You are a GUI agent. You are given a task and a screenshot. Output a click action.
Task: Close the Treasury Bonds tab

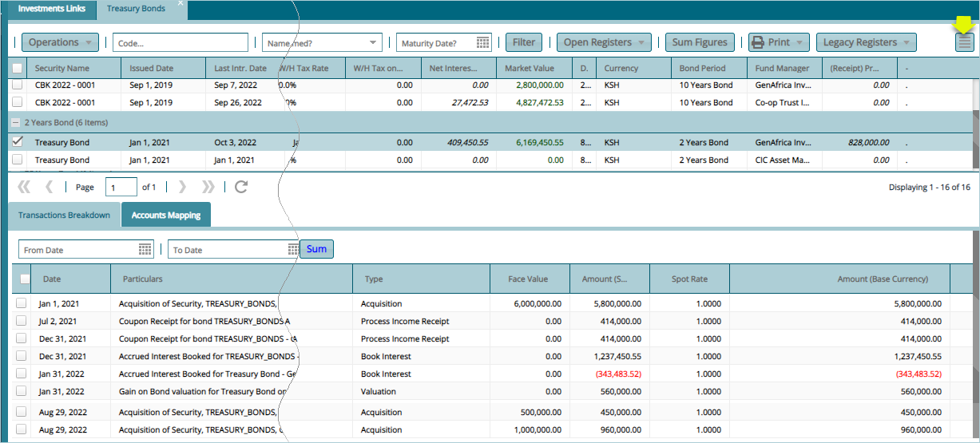pyautogui.click(x=181, y=4)
